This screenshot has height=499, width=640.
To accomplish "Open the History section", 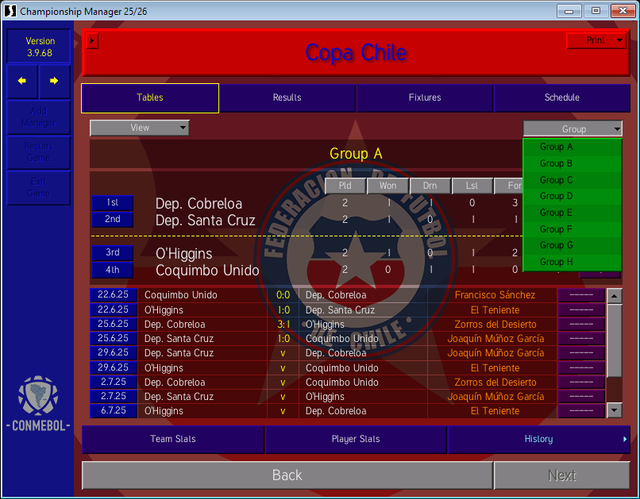I will 539,439.
